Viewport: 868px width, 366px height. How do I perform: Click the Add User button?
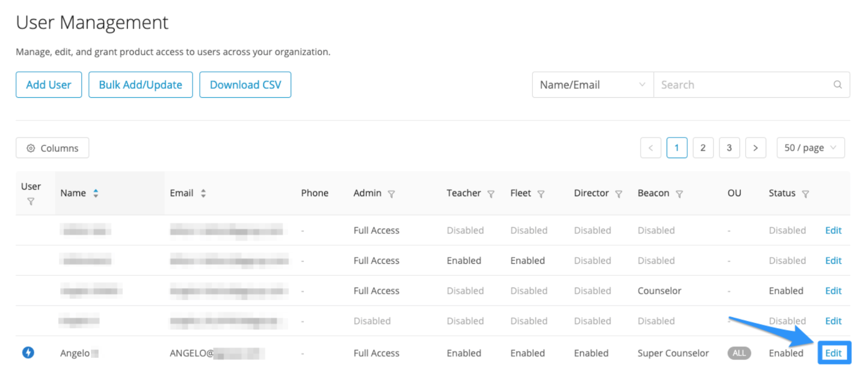[49, 85]
